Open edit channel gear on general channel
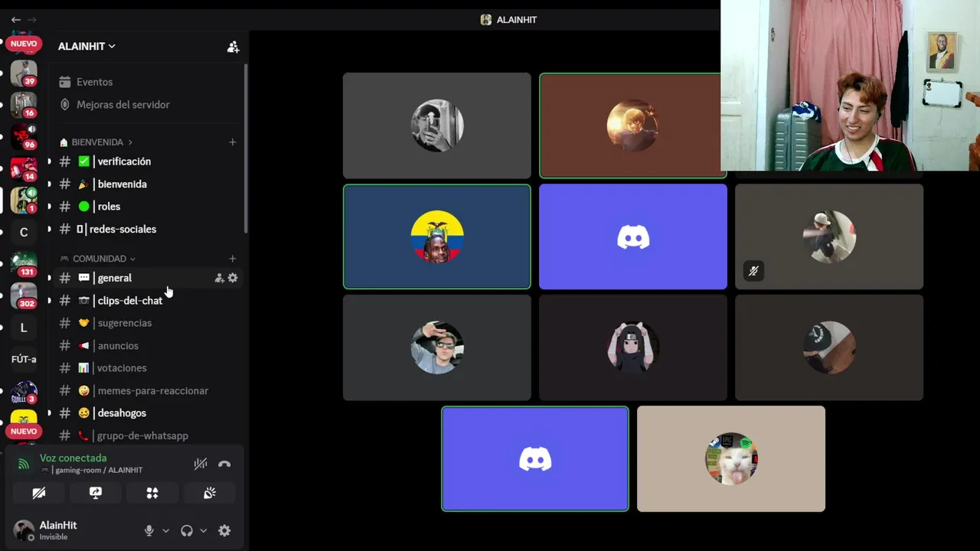 tap(233, 278)
